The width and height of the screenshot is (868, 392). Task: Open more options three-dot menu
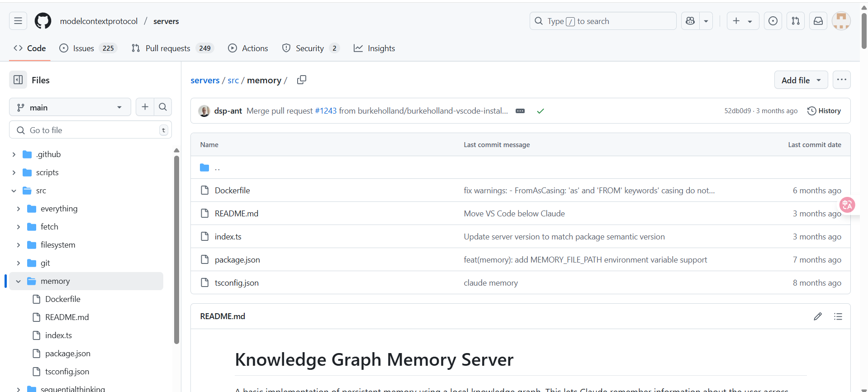[842, 80]
